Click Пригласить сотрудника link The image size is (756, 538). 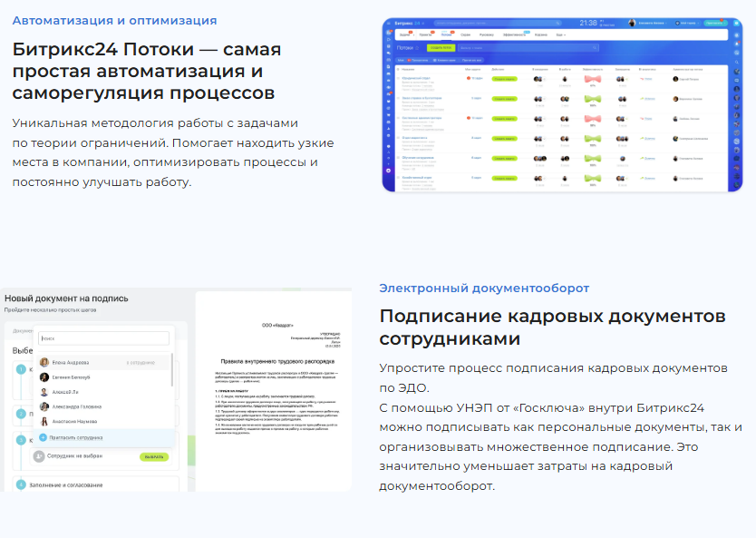pyautogui.click(x=76, y=437)
